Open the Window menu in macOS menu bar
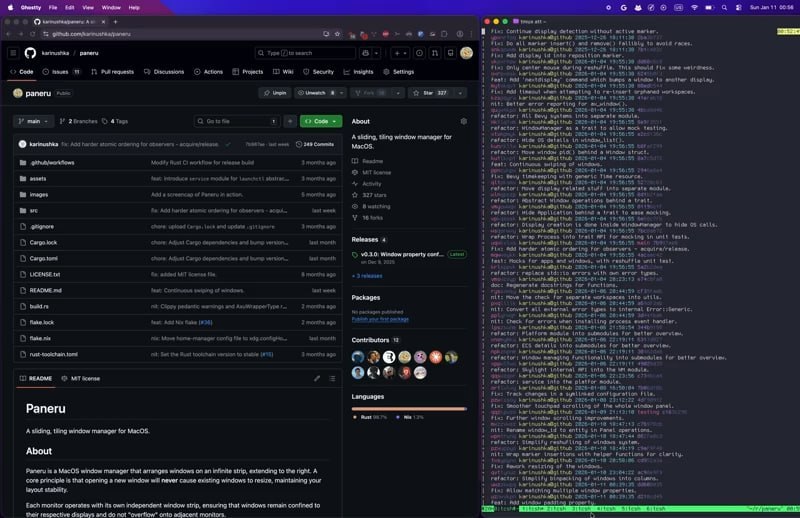Image resolution: width=800 pixels, height=518 pixels. 111,8
